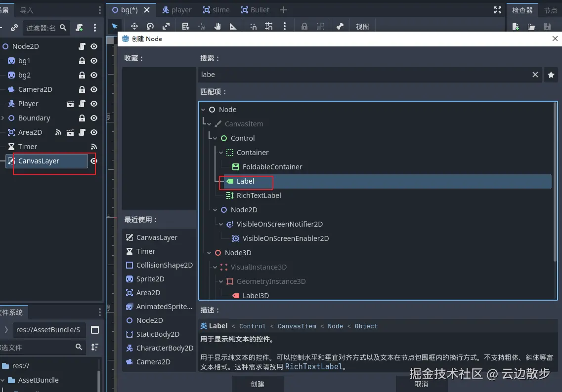Image resolution: width=562 pixels, height=392 pixels.
Task: Click the skeleton bone options icon
Action: [x=340, y=26]
